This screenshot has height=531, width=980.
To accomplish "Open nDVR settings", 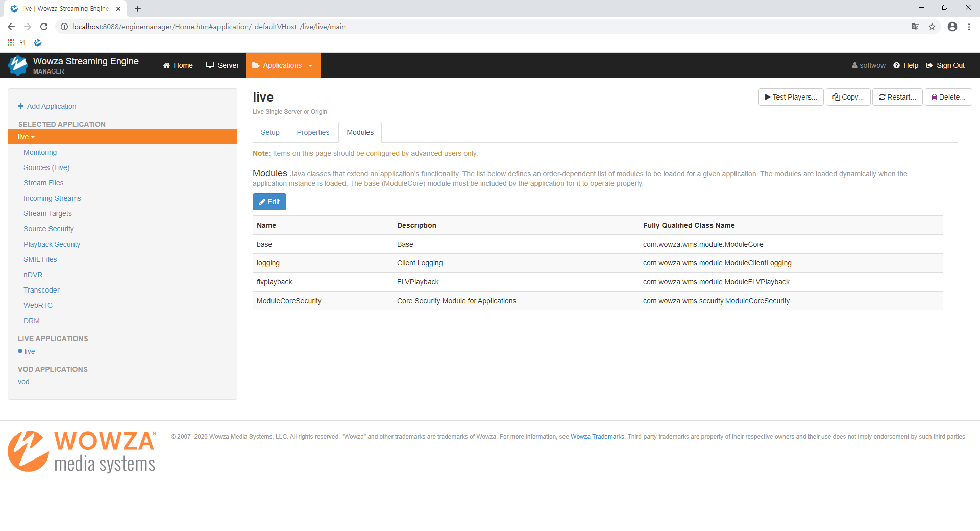I will pos(33,275).
